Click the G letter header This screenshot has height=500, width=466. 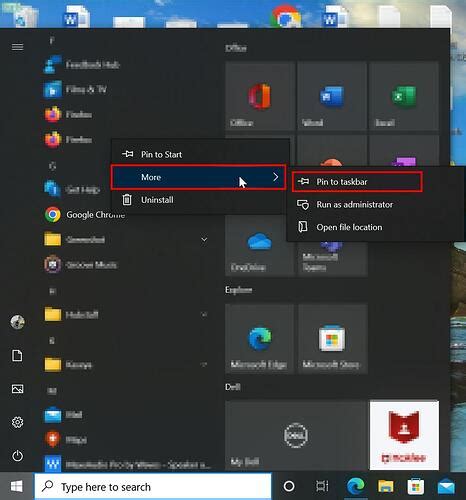point(52,166)
